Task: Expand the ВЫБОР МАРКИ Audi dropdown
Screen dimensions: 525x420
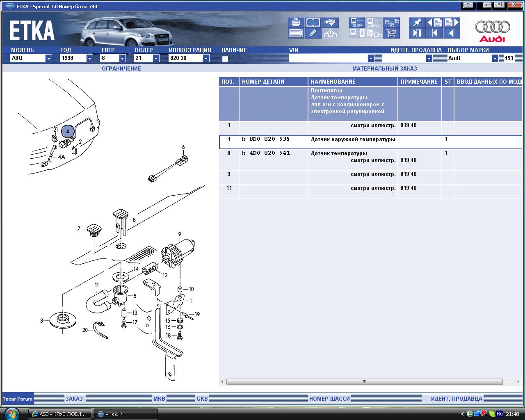Action: [495, 58]
